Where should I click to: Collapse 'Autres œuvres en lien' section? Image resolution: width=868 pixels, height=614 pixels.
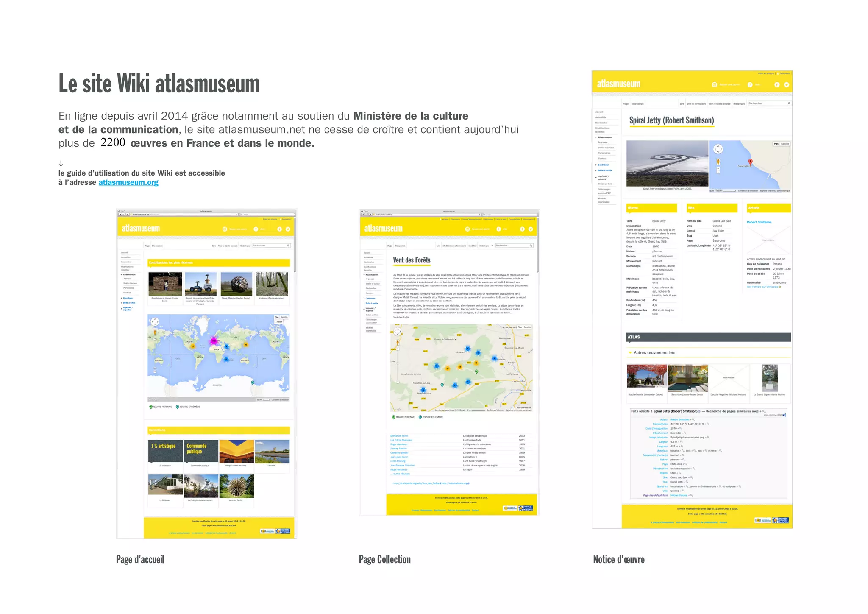pyautogui.click(x=630, y=353)
